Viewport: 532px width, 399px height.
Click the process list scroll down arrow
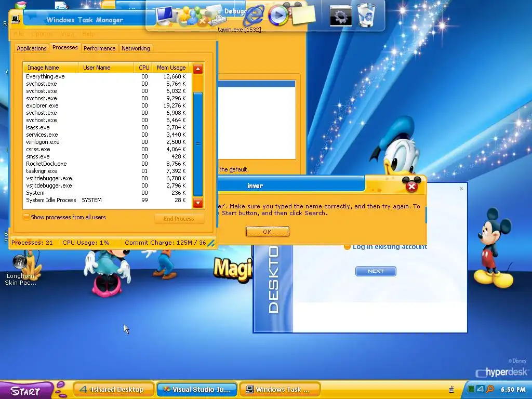click(x=198, y=203)
